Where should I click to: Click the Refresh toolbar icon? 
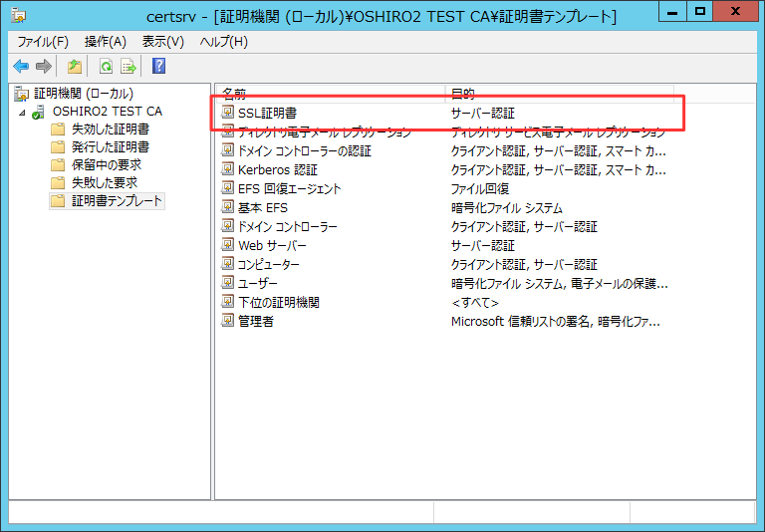(x=106, y=66)
